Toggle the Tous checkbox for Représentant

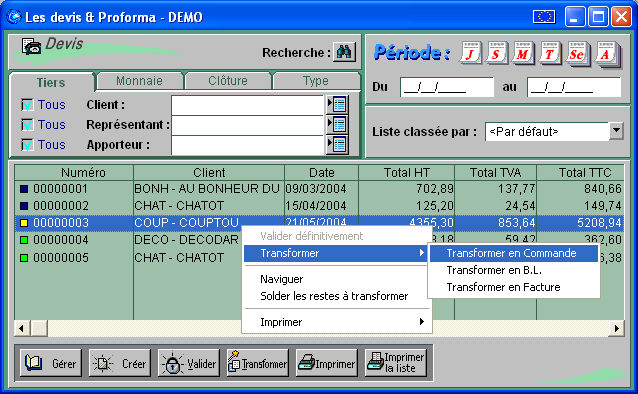[x=27, y=125]
